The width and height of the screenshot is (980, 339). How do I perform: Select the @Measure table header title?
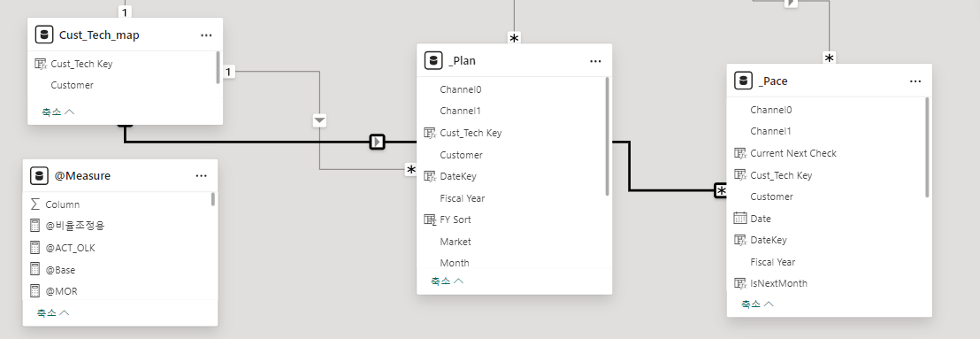click(82, 176)
